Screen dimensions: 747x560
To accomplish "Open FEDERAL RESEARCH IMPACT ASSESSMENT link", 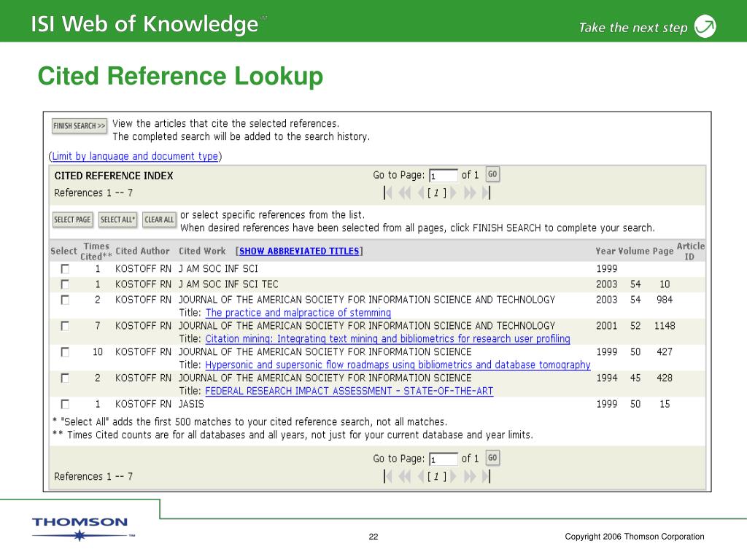I will coord(349,391).
